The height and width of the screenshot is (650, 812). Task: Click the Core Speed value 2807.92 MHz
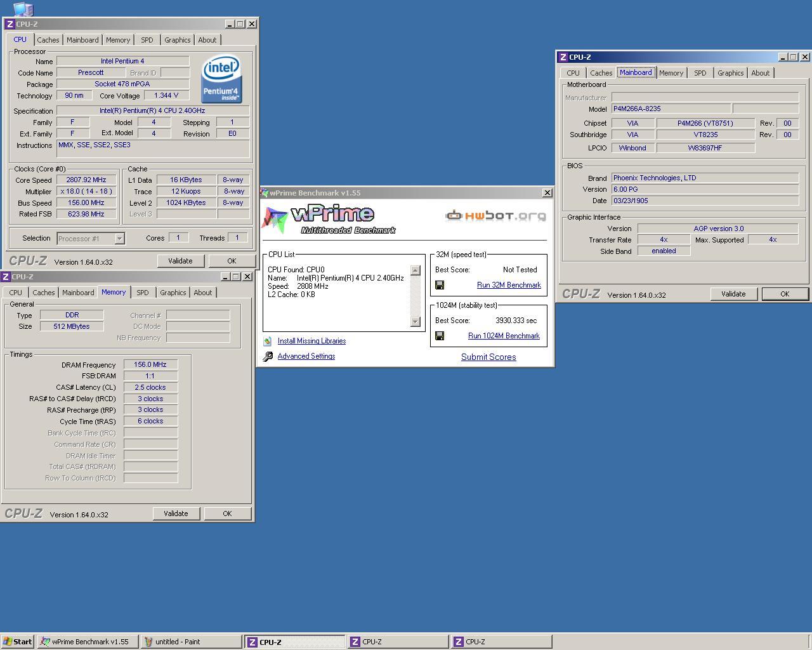pos(86,180)
